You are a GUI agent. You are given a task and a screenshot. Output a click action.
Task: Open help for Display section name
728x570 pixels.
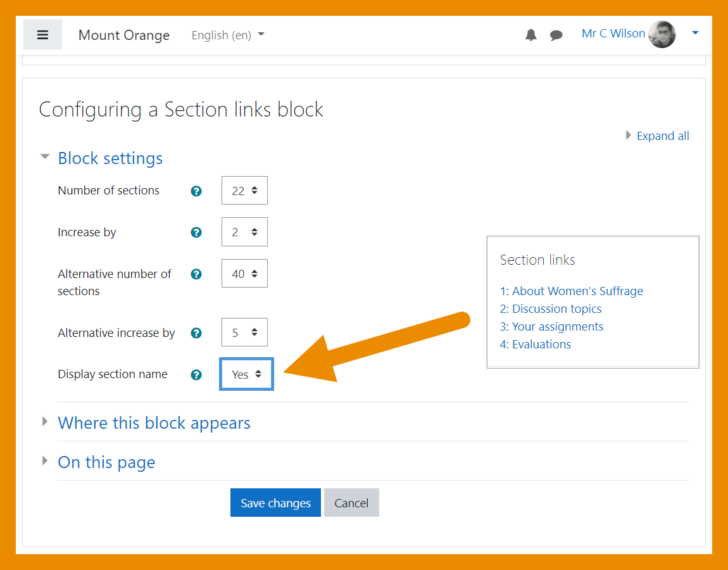(x=196, y=375)
